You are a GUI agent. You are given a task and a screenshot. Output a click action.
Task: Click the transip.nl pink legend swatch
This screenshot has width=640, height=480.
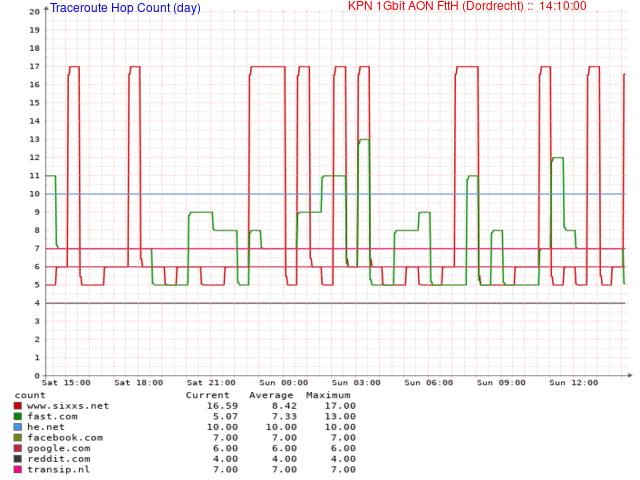pyautogui.click(x=18, y=469)
